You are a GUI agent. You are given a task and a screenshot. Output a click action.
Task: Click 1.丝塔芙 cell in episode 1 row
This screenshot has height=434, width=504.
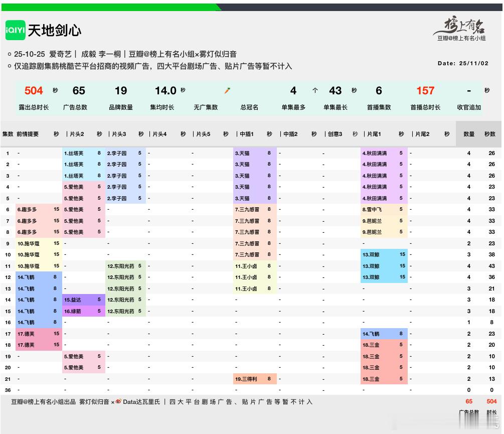(x=84, y=154)
